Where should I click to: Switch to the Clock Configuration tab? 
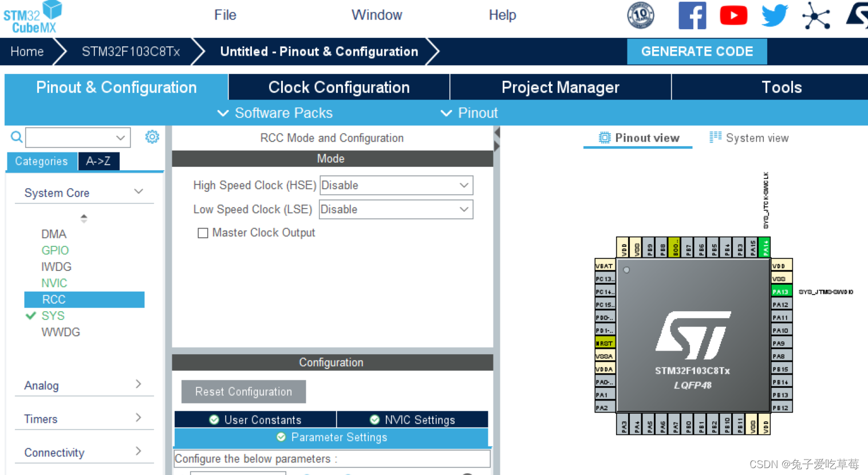tap(339, 87)
